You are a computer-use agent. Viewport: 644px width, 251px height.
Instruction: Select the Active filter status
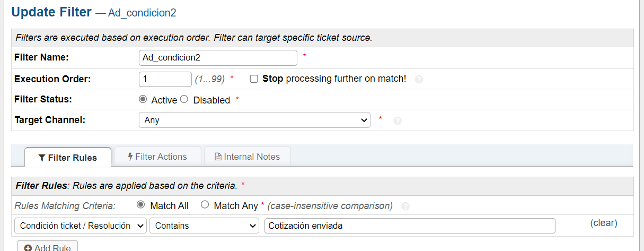pyautogui.click(x=143, y=99)
